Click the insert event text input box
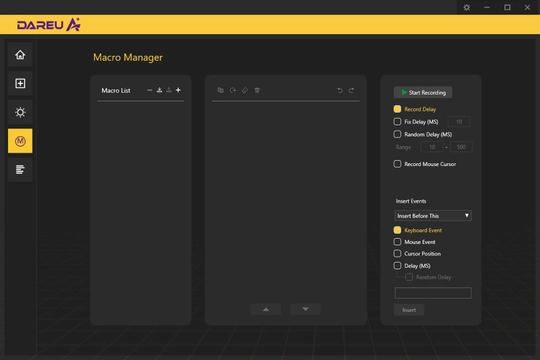This screenshot has height=360, width=540. pyautogui.click(x=433, y=293)
